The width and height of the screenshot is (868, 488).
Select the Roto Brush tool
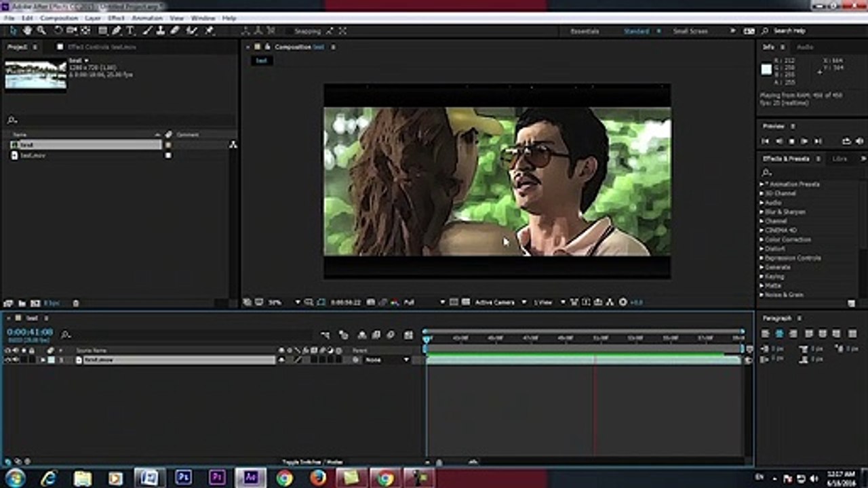tap(192, 30)
